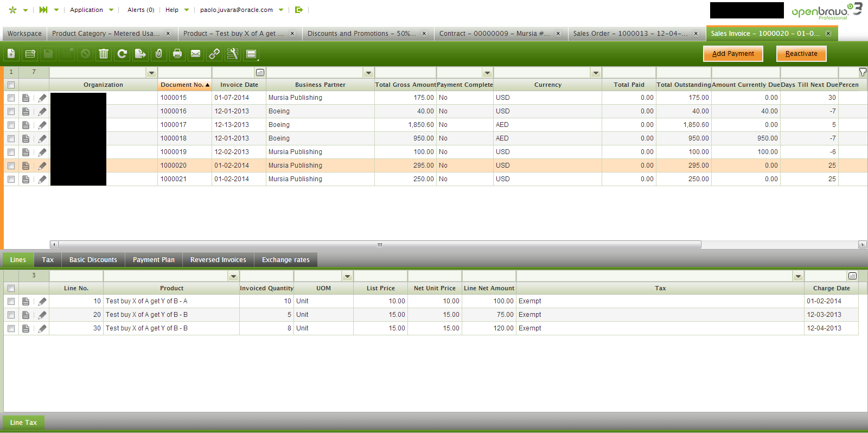Click the horizontal scrollbar of invoice grid
Image resolution: width=868 pixels, height=433 pixels.
click(380, 245)
